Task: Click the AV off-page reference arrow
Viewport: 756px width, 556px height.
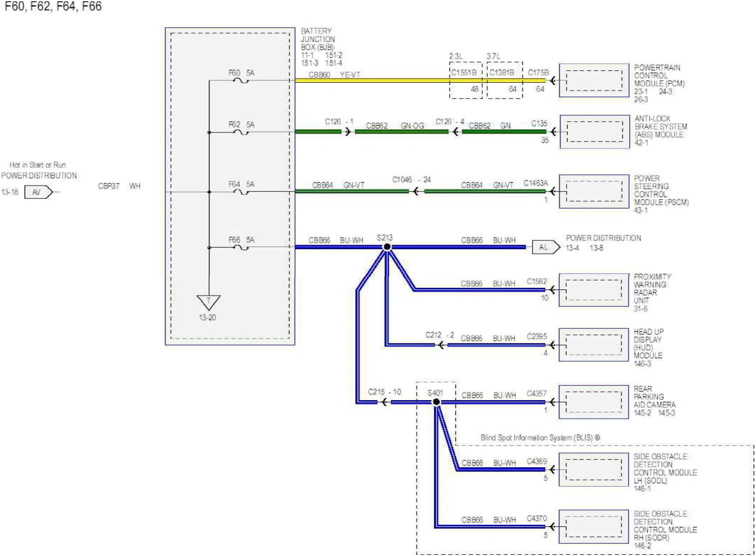Action: point(39,192)
